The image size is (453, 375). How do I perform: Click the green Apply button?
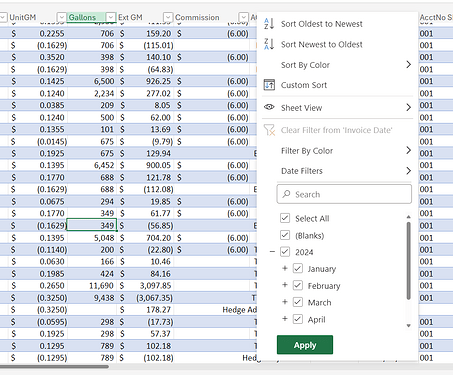(x=305, y=345)
